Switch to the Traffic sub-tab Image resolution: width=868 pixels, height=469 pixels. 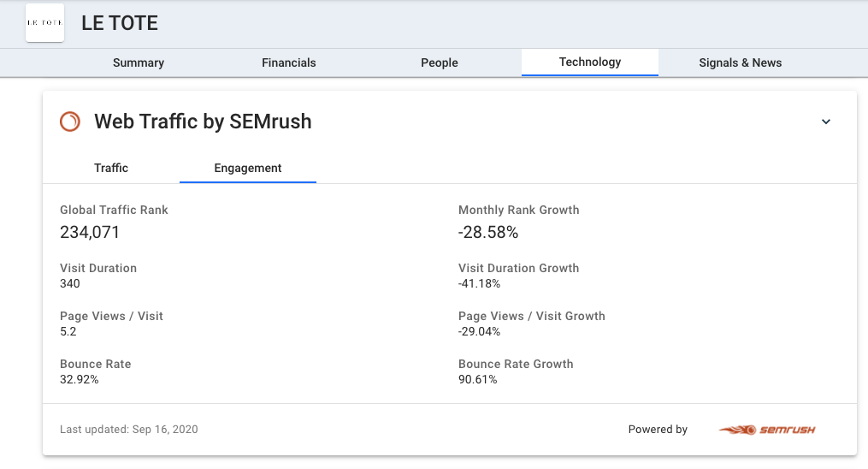point(111,168)
